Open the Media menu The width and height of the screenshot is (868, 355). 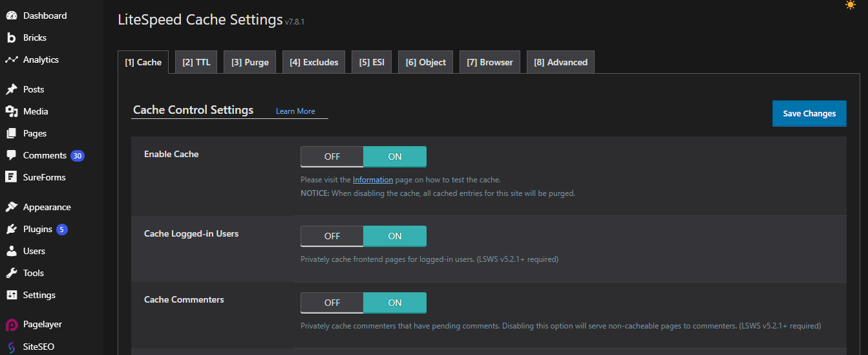pyautogui.click(x=36, y=111)
